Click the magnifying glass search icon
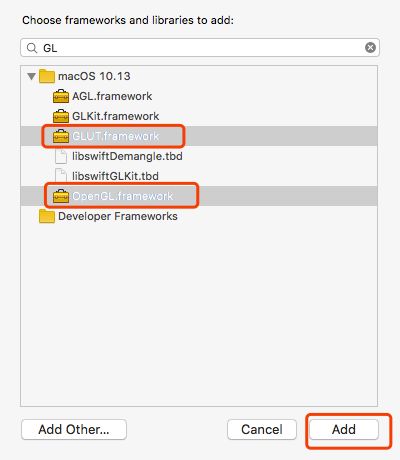This screenshot has height=460, width=400. pos(32,48)
